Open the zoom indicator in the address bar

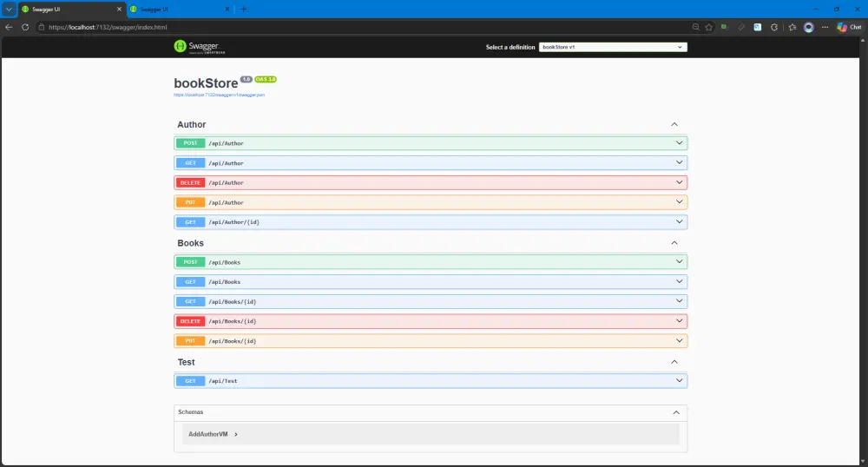coord(695,27)
